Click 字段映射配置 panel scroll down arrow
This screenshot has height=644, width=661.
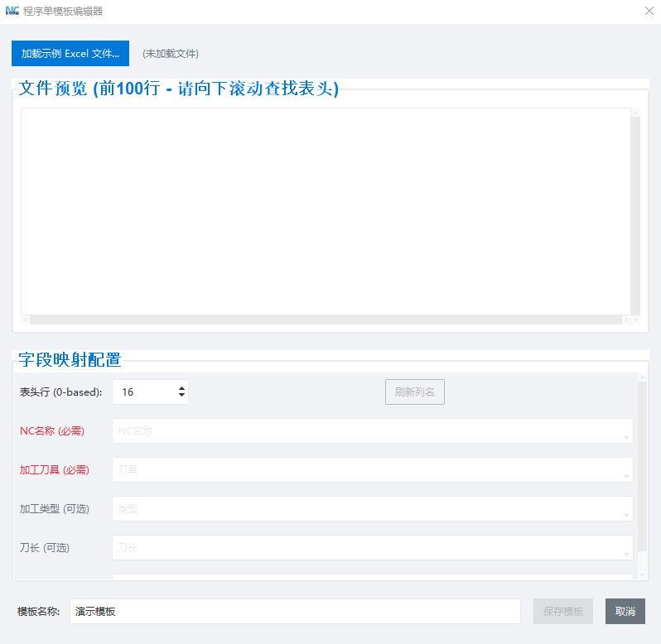tap(642, 575)
